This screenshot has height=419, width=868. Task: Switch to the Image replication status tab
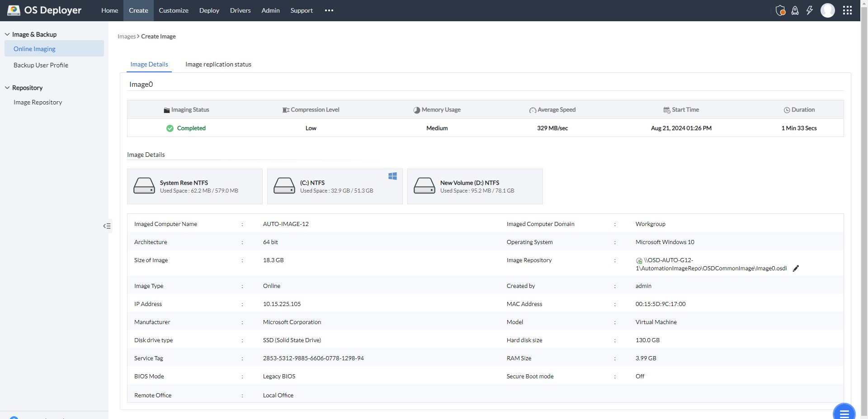(x=218, y=64)
